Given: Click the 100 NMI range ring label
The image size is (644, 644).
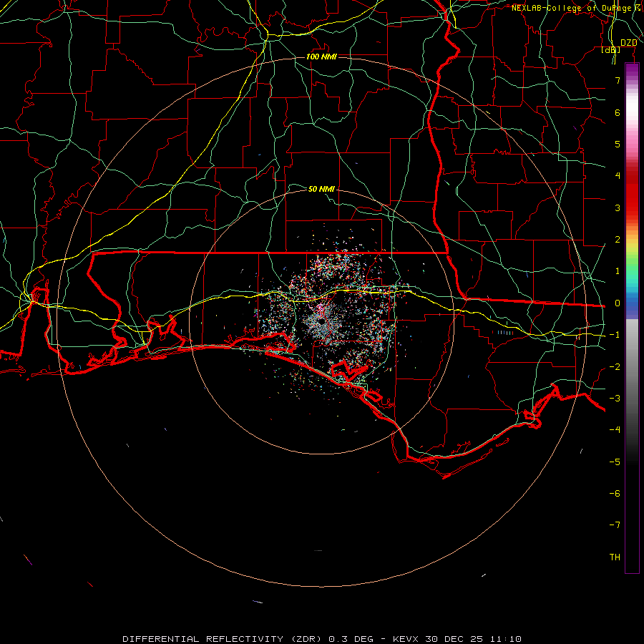Looking at the screenshot, I should point(321,57).
